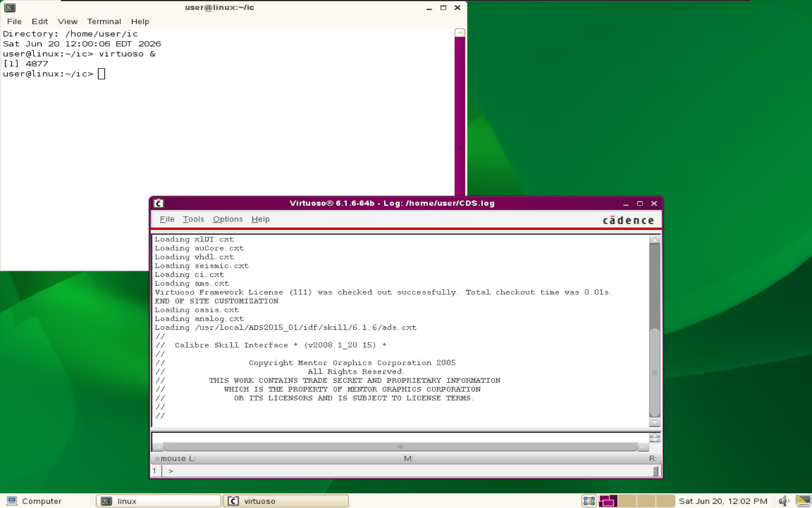Click the 'Loading xlUI.cxt' log line

coord(194,239)
